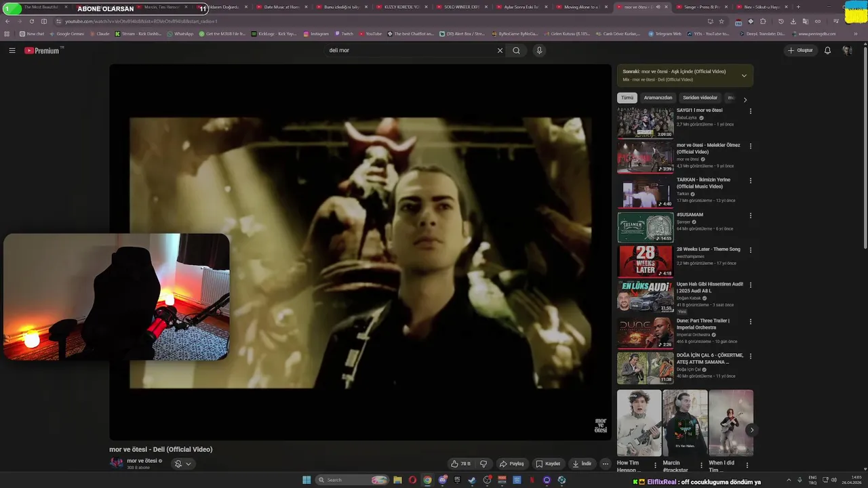
Task: Open mor ve ötesi channel avatar
Action: (x=117, y=464)
